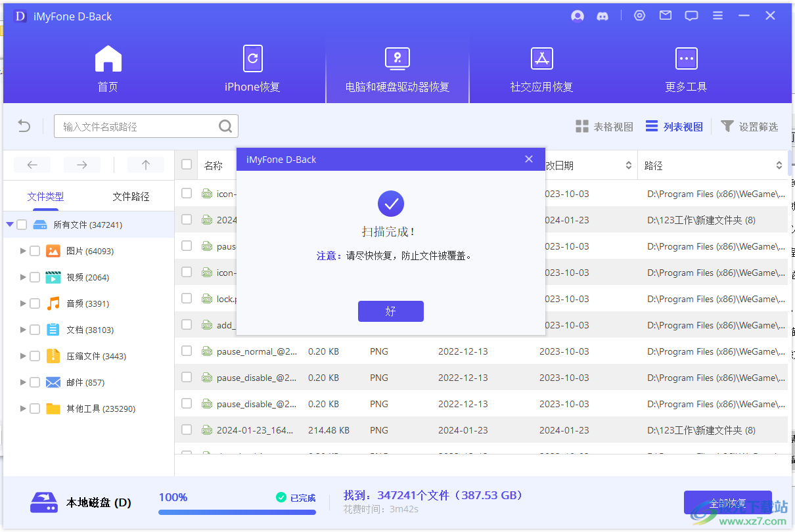Screen dimensions: 795x532
Task: Click the Discord icon in title bar
Action: [x=602, y=16]
